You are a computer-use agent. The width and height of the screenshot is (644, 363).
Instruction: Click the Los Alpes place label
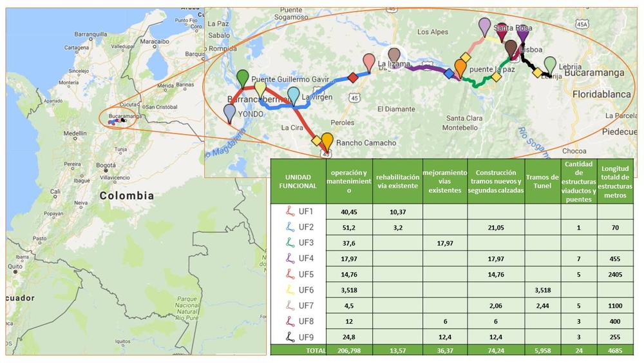point(433,32)
